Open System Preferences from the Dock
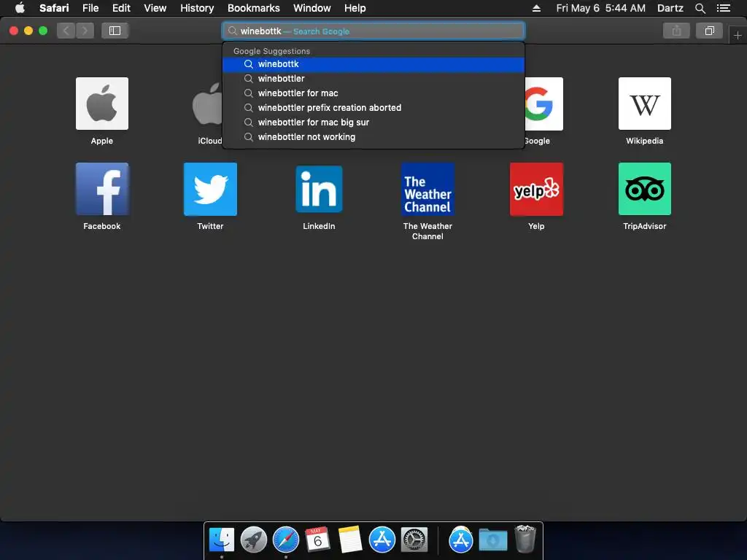Screen dimensions: 747x560 point(414,540)
